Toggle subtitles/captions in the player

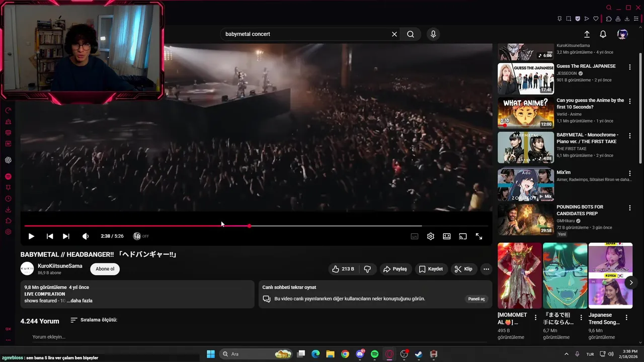coord(415,236)
